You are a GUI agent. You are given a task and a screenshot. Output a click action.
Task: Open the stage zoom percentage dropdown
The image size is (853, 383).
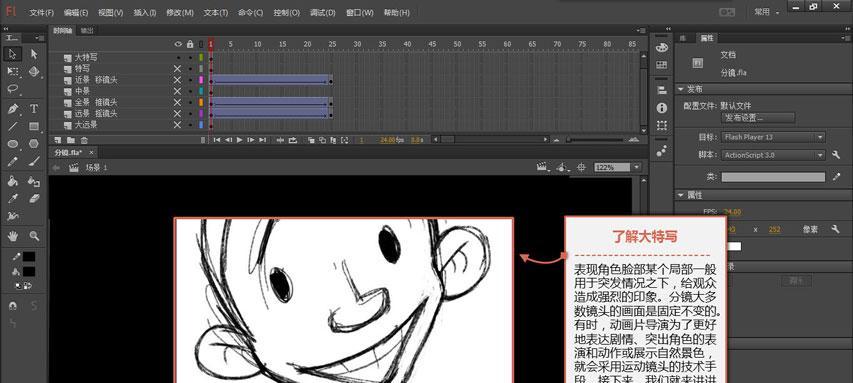pyautogui.click(x=636, y=168)
